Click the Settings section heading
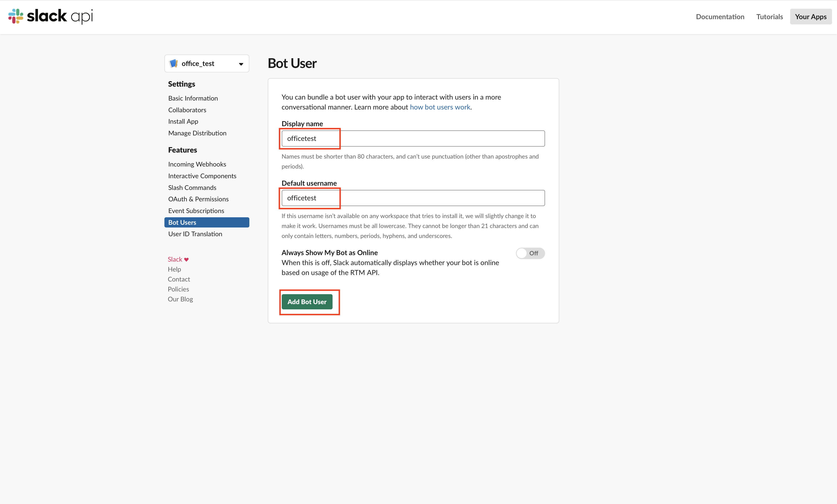Image resolution: width=837 pixels, height=504 pixels. (x=181, y=84)
